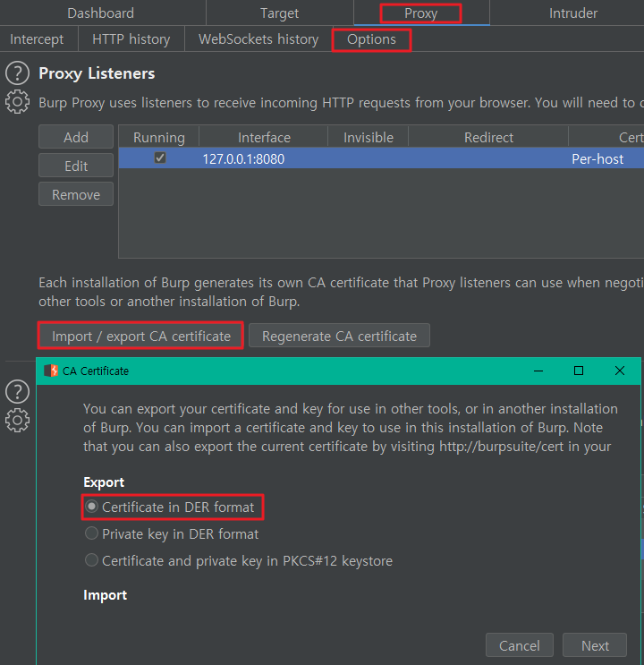Open the WebSockets history sub-tab
Viewport: 644px width, 665px height.
[258, 39]
